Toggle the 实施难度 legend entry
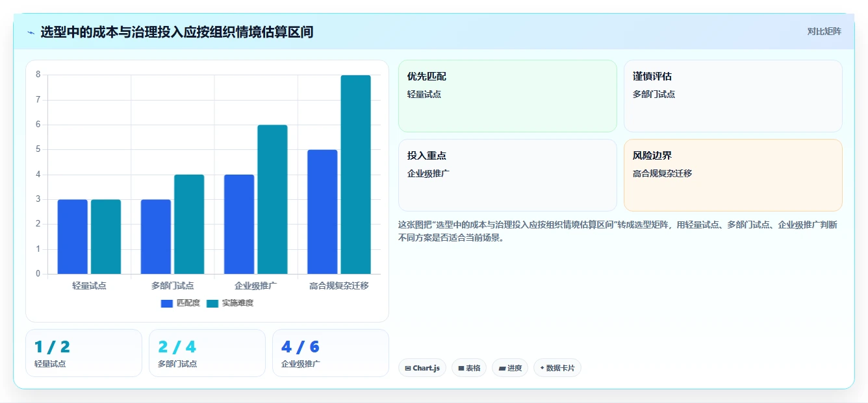 point(230,303)
